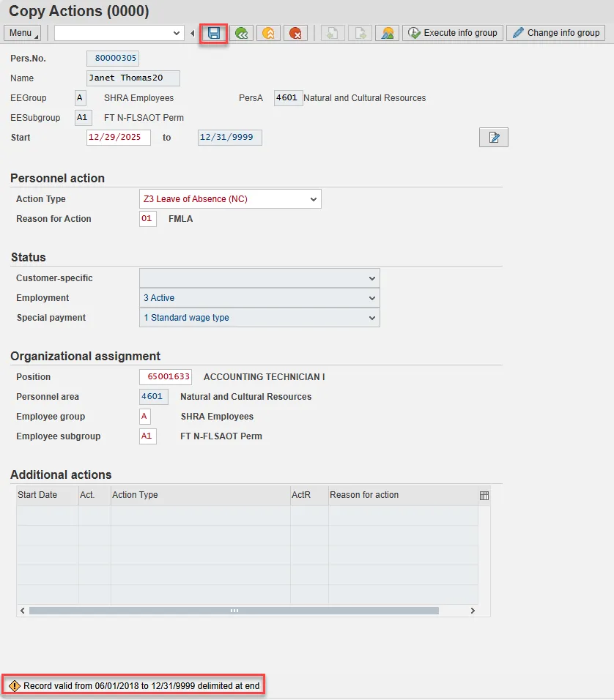The height and width of the screenshot is (700, 614).
Task: Click the edit pencil icon beside date range
Action: pos(493,137)
